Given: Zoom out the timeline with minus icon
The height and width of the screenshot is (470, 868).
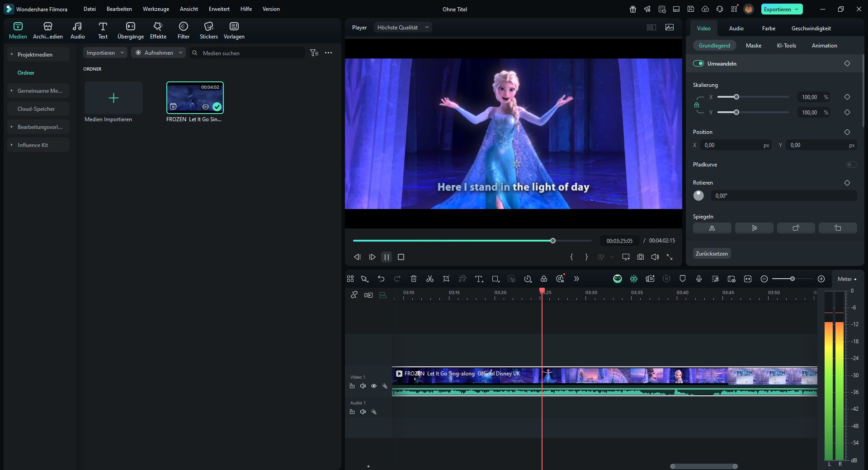Looking at the screenshot, I should pyautogui.click(x=764, y=279).
